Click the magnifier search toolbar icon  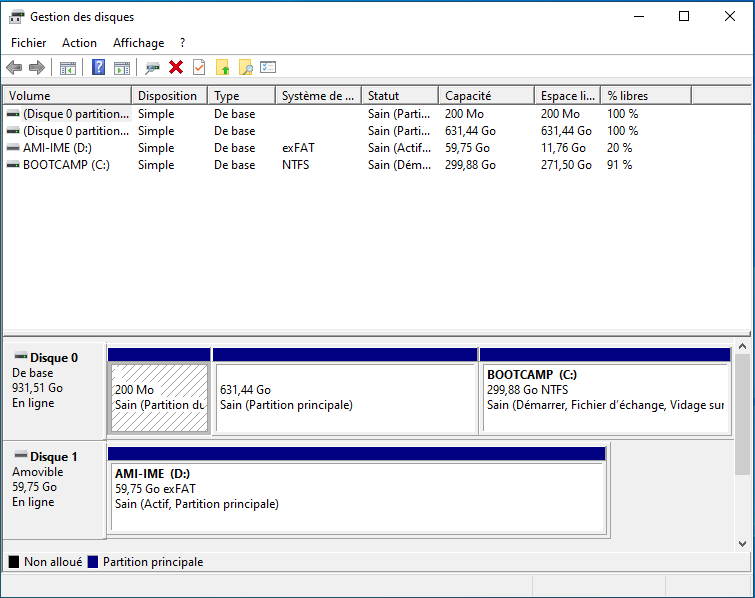pos(245,67)
